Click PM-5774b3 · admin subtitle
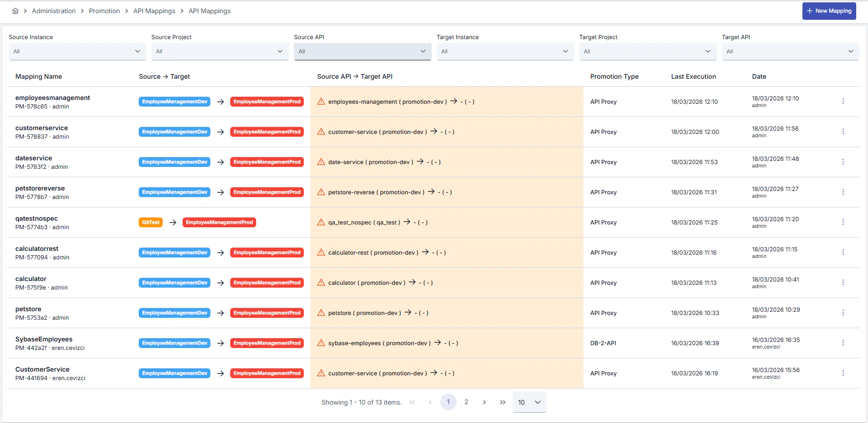The height and width of the screenshot is (423, 868). (x=42, y=227)
